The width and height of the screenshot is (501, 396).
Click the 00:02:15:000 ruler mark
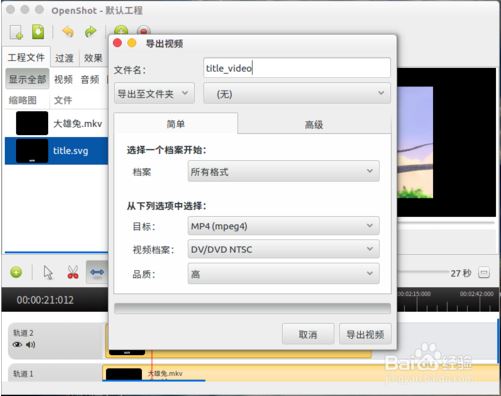pyautogui.click(x=414, y=294)
